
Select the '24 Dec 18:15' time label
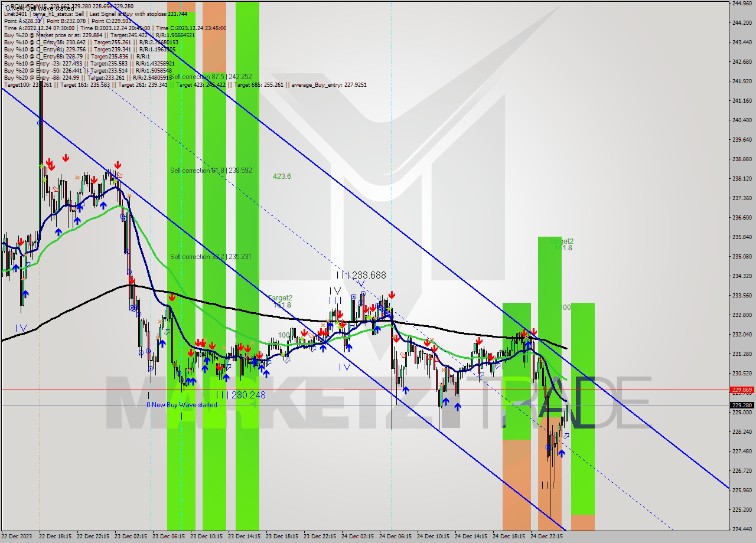509,537
